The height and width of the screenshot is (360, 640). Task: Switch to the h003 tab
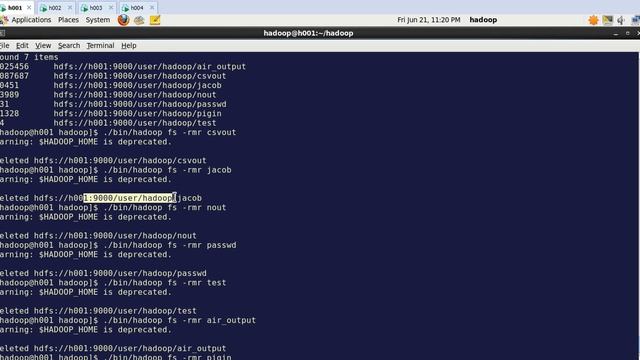96,8
